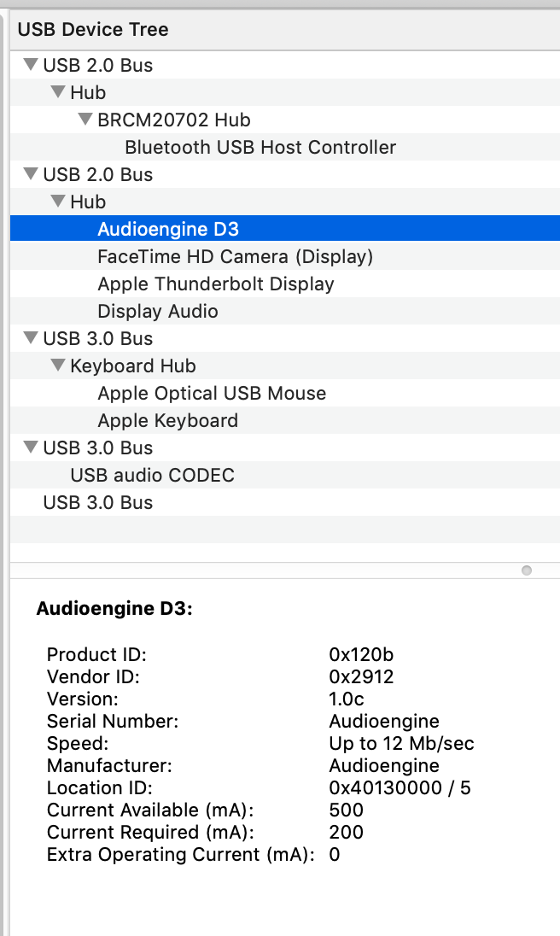Click the USB Device Tree column header
This screenshot has width=560, height=936.
click(93, 29)
